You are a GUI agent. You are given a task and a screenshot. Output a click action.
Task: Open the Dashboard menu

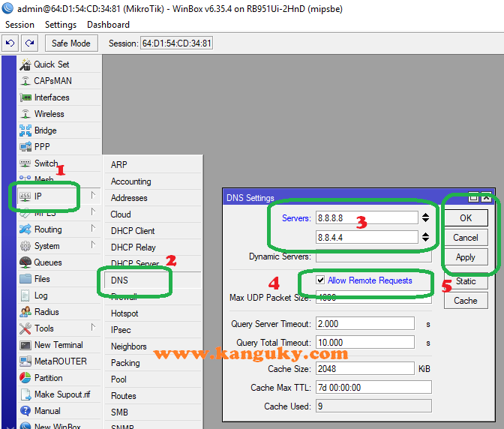pyautogui.click(x=108, y=25)
